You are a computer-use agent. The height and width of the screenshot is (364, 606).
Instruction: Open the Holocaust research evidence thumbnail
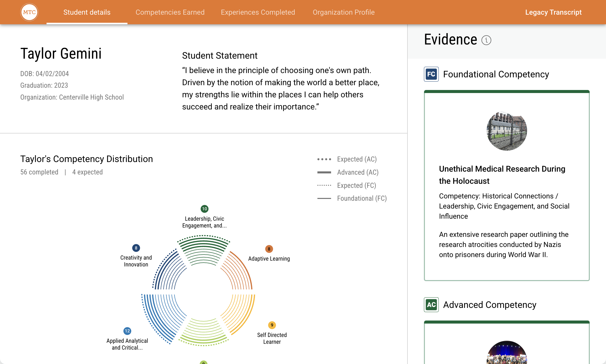[507, 131]
